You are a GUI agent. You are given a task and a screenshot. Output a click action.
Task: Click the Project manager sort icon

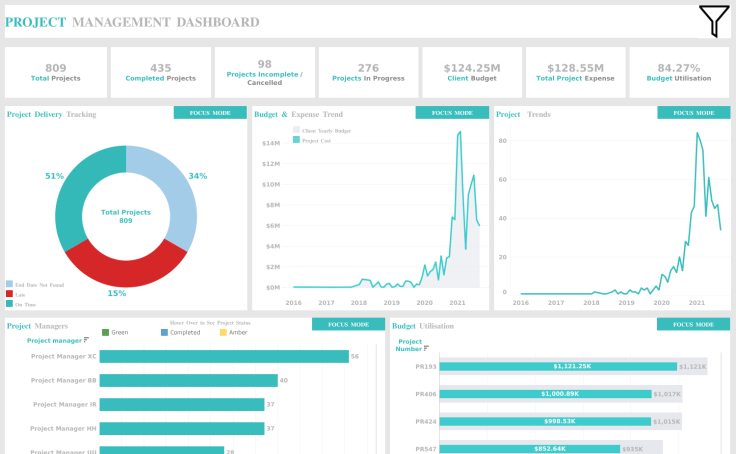[87, 340]
